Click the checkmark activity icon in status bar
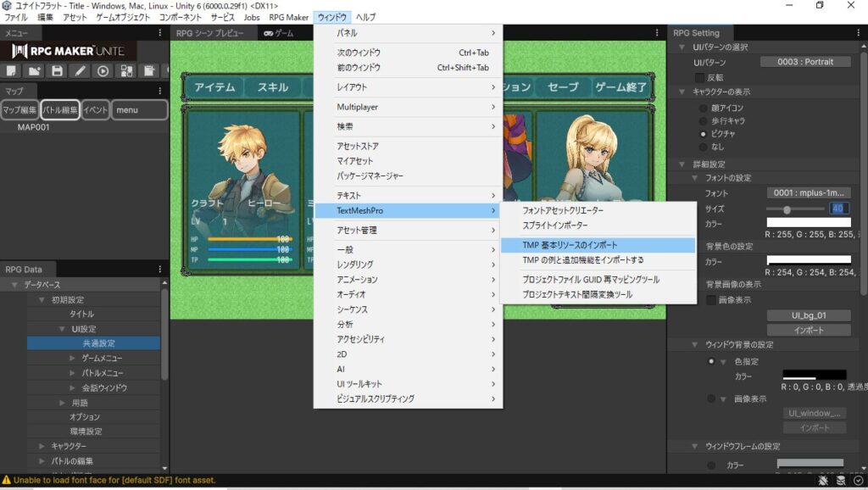The width and height of the screenshot is (868, 490). coord(859,481)
